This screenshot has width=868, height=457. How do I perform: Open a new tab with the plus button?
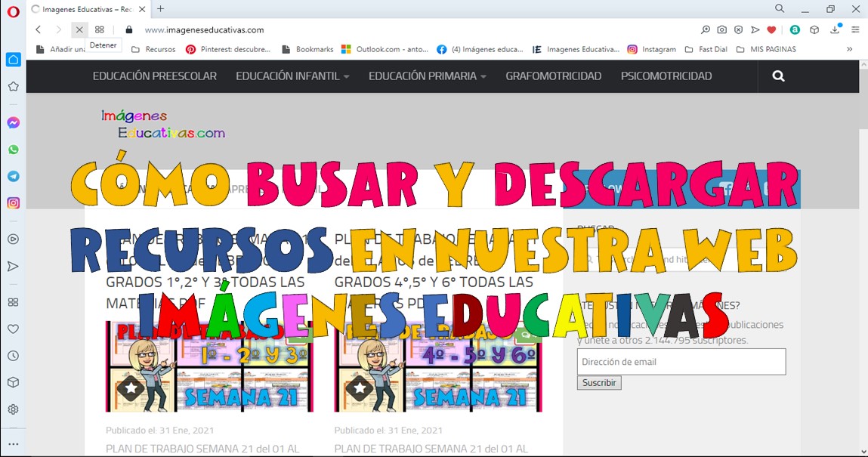pyautogui.click(x=161, y=9)
